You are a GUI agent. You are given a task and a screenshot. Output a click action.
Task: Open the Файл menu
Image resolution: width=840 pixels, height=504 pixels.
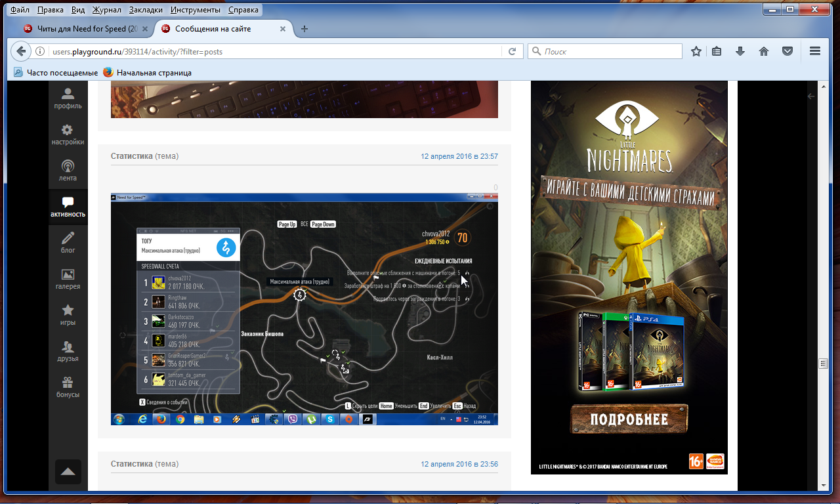(20, 10)
